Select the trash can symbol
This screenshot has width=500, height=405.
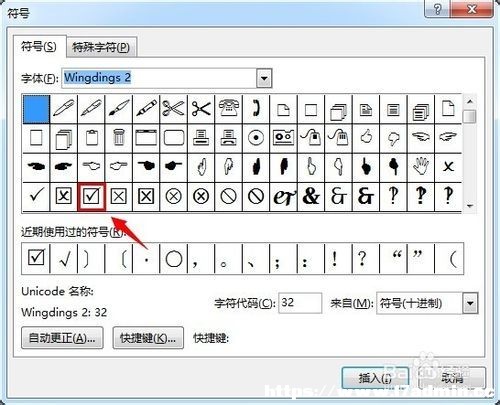[x=119, y=138]
